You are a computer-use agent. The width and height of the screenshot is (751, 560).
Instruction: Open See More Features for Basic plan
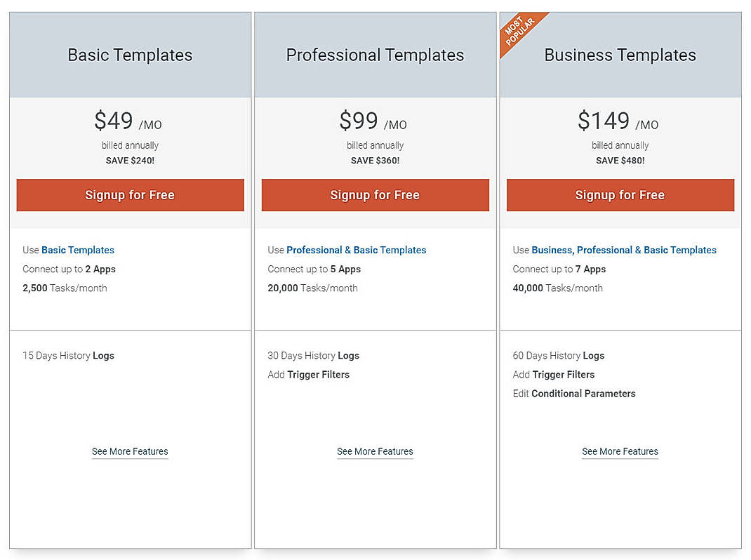coord(129,451)
